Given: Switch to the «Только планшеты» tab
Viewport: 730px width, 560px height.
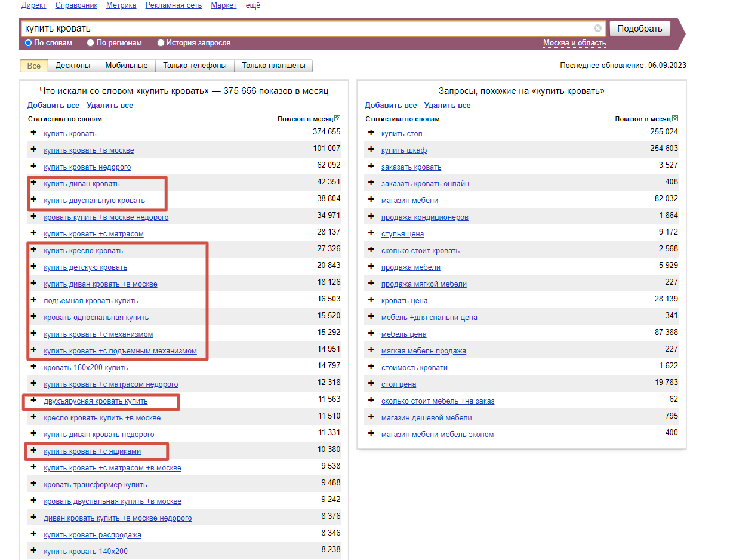Looking at the screenshot, I should 273,66.
